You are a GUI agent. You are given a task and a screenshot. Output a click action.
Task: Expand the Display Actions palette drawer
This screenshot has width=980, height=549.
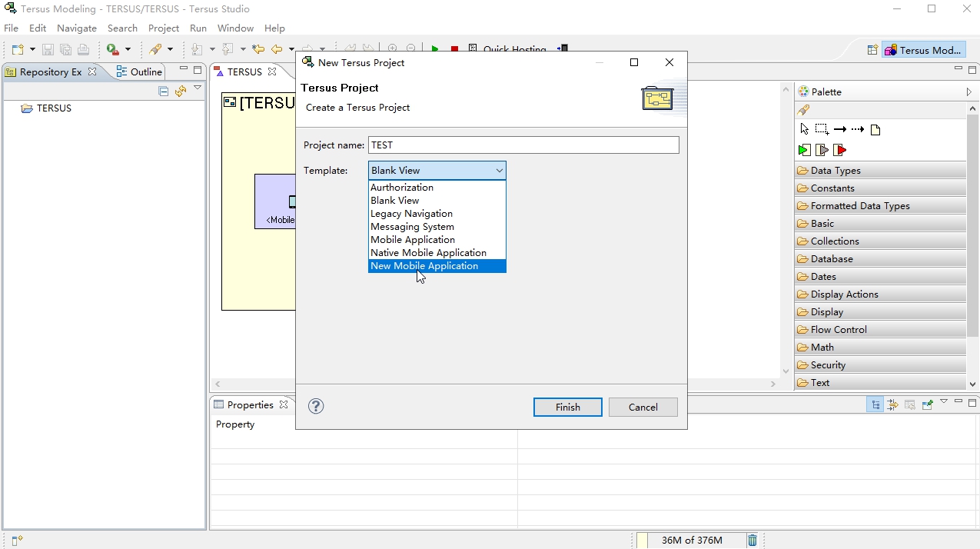point(880,294)
